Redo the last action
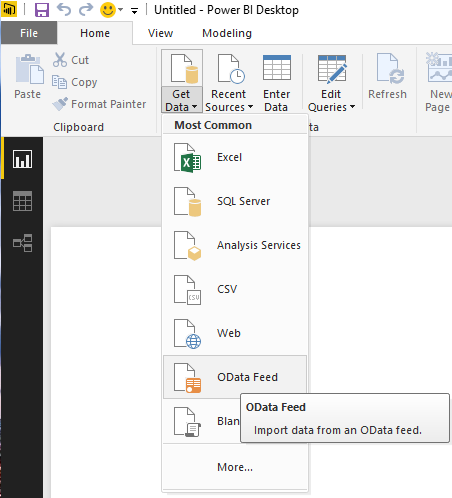Viewport: 452px width, 498px height. tap(86, 10)
